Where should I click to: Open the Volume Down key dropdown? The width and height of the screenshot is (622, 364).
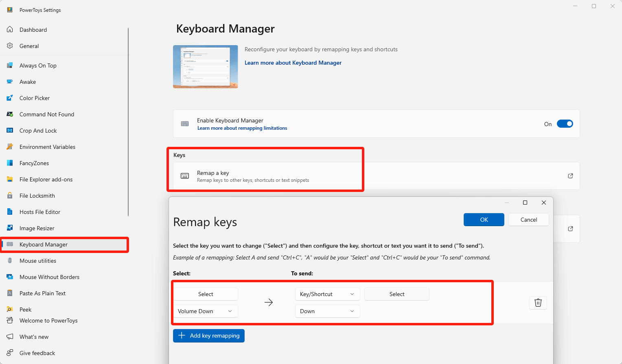tap(206, 311)
